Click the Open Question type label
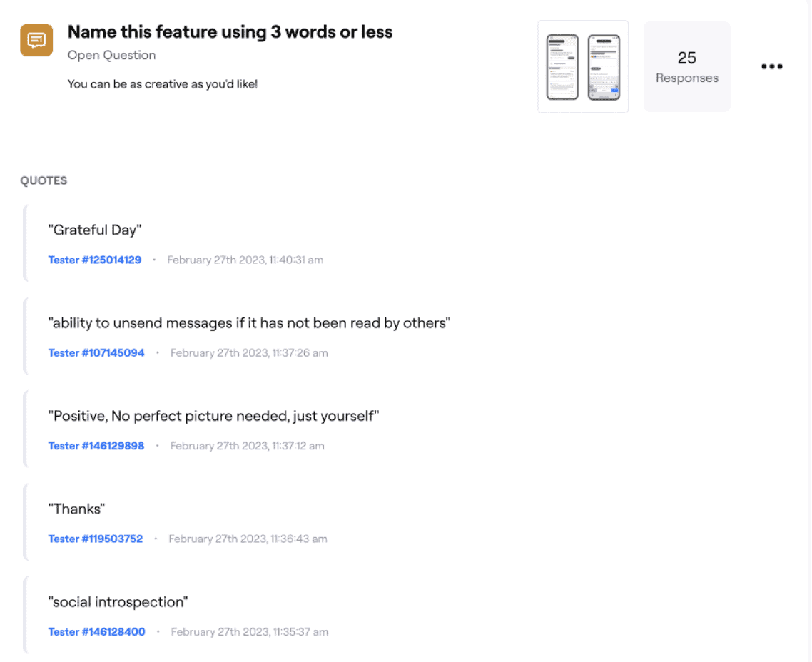The width and height of the screenshot is (812, 662). click(111, 56)
